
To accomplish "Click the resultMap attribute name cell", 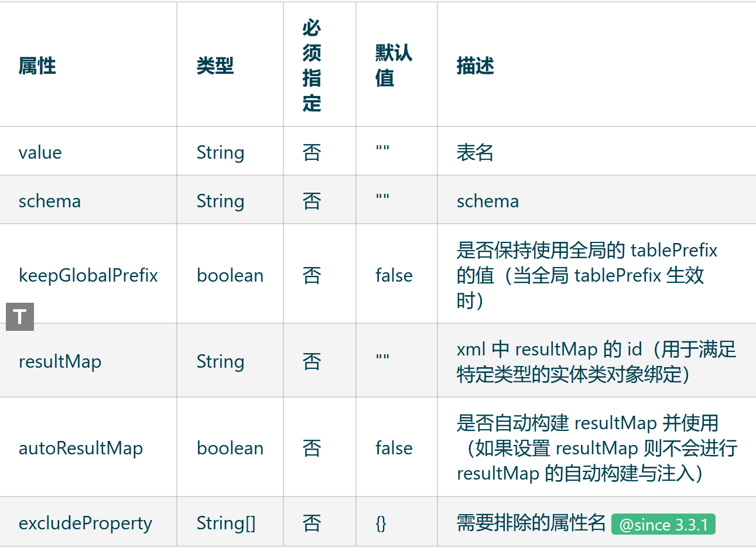I will click(60, 361).
